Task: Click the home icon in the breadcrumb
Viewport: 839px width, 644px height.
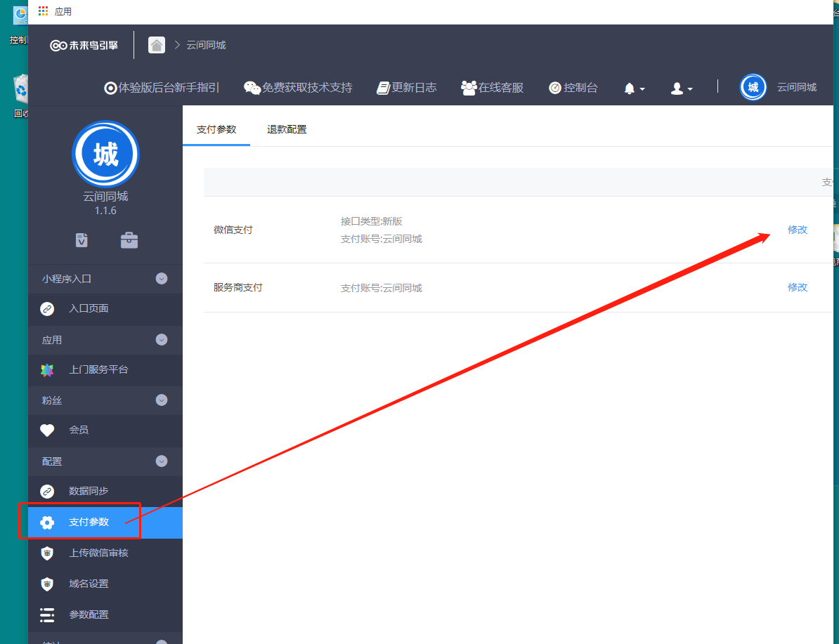Action: coord(157,45)
